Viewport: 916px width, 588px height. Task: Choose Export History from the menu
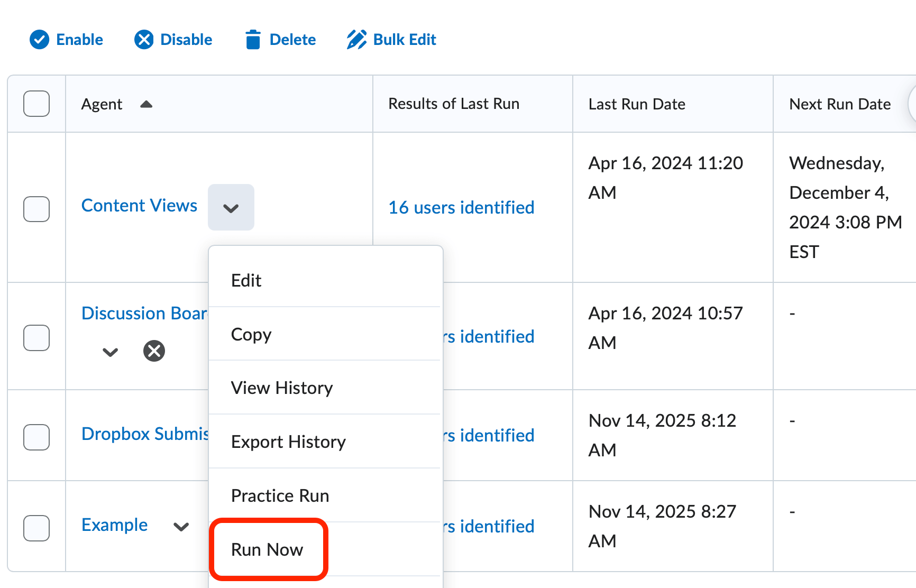click(288, 442)
